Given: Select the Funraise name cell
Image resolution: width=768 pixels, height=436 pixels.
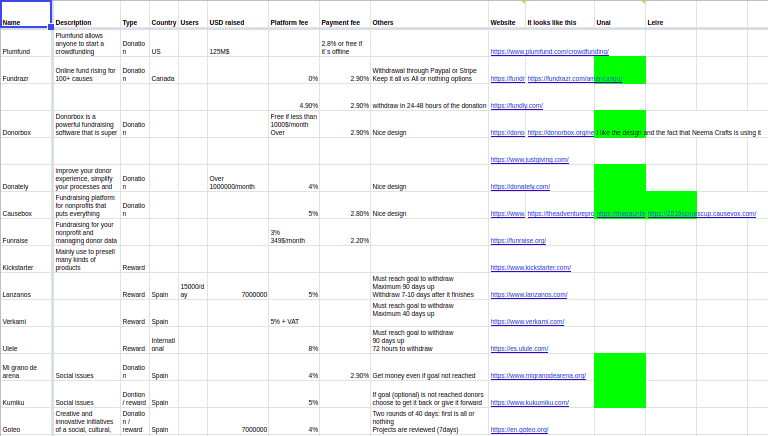Looking at the screenshot, I should tap(26, 232).
